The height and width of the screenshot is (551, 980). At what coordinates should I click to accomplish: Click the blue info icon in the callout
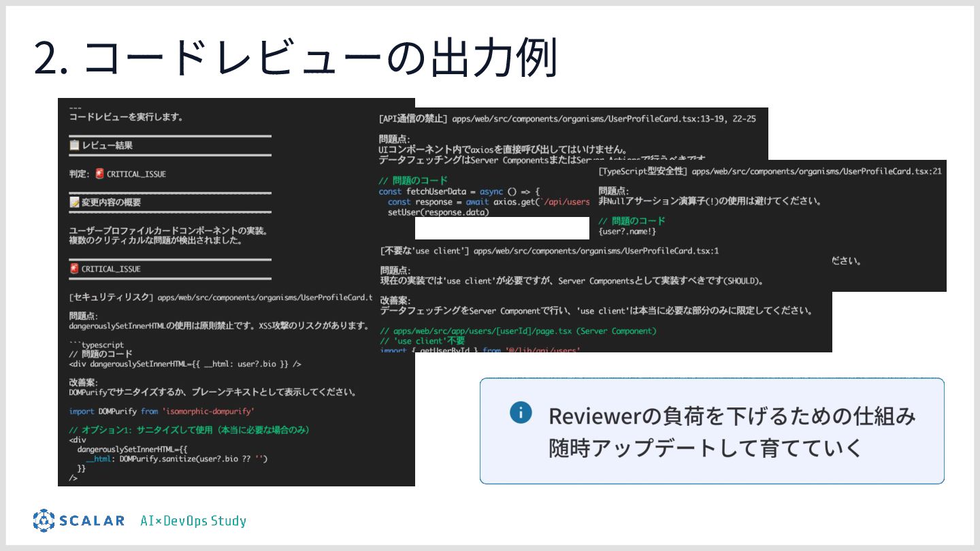tap(521, 412)
